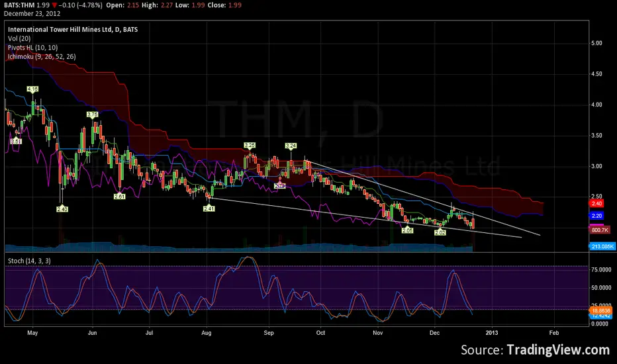Click the 3.75 pivot high marker
This screenshot has width=617, height=364.
[x=93, y=115]
